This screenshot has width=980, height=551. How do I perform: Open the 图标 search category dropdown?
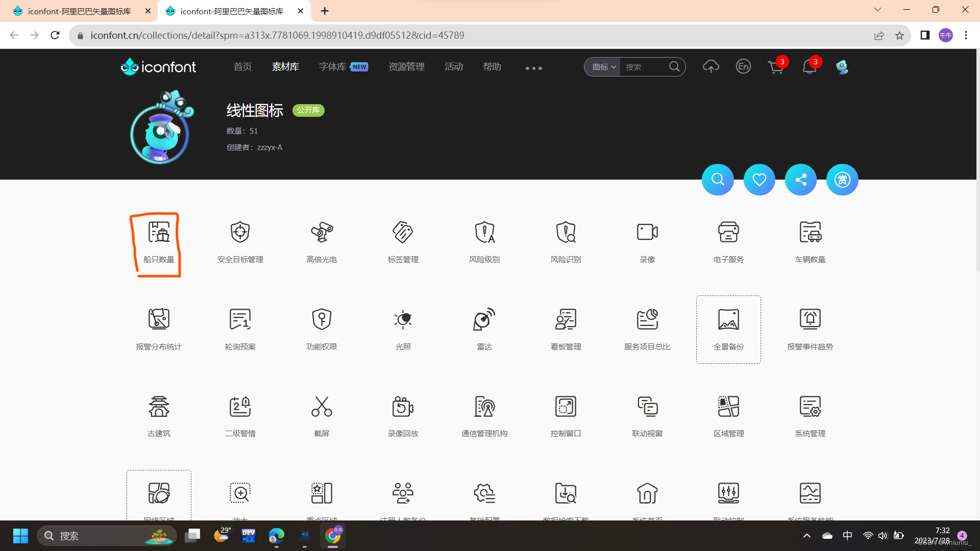coord(602,67)
